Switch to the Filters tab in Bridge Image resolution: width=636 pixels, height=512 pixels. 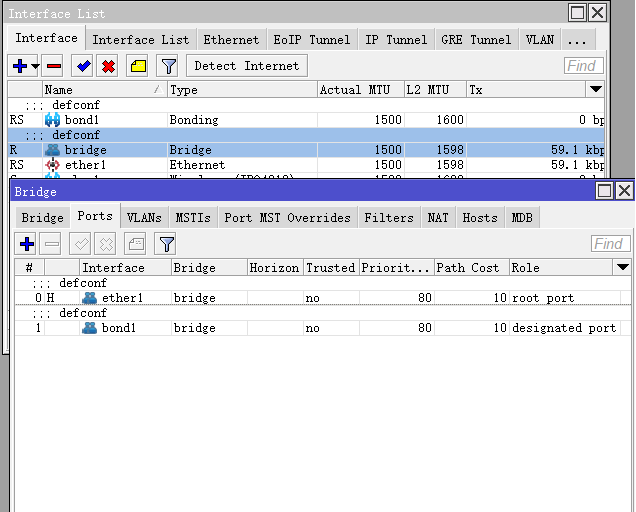tap(388, 217)
